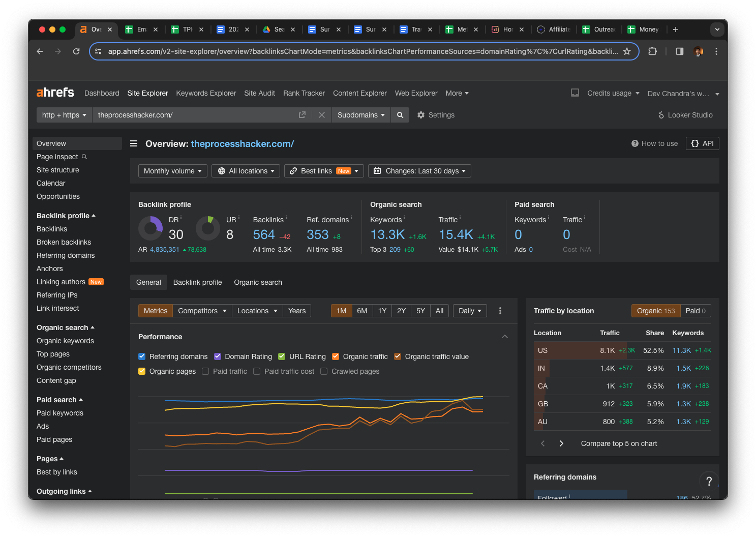The image size is (756, 537).
Task: Open Rank Tracker in top navigation
Action: pyautogui.click(x=304, y=93)
